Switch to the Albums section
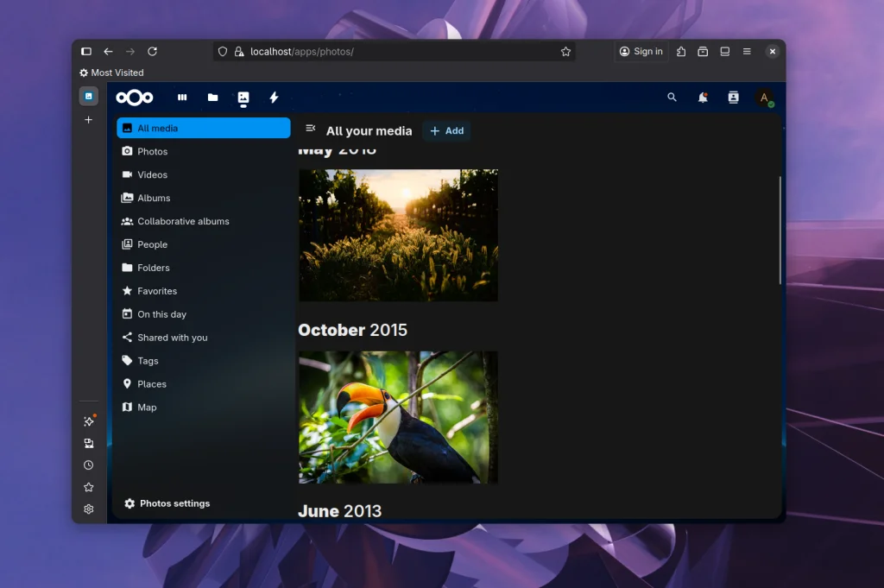Viewport: 884px width, 588px height. click(152, 198)
